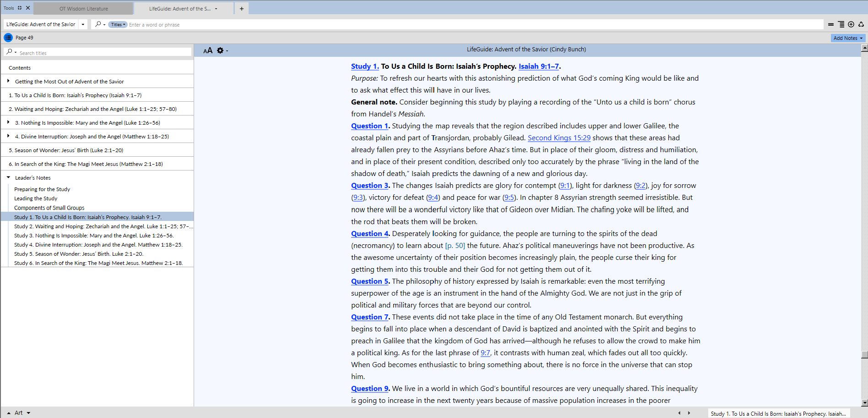This screenshot has width=868, height=418.
Task: Select Study 4. Divine Interruption leader note
Action: click(x=98, y=245)
